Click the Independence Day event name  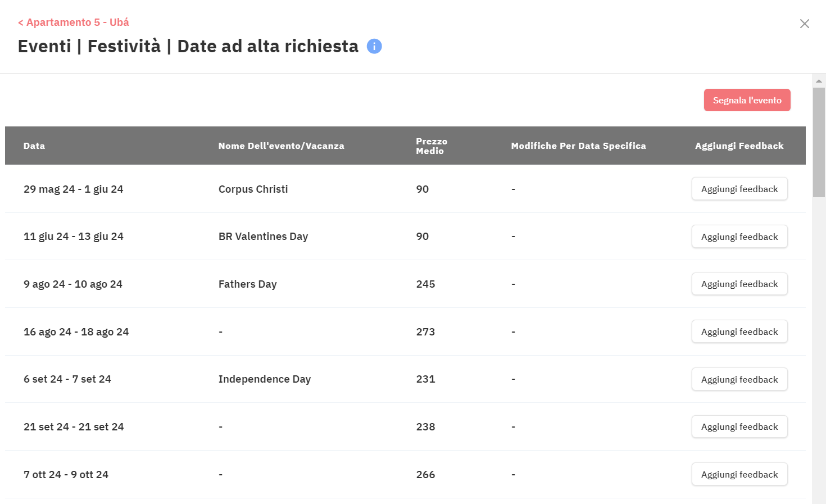265,379
